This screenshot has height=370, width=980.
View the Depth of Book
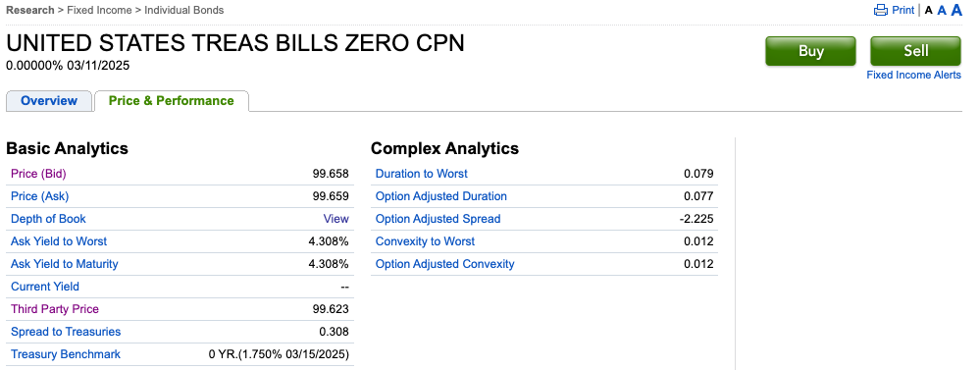pyautogui.click(x=335, y=219)
